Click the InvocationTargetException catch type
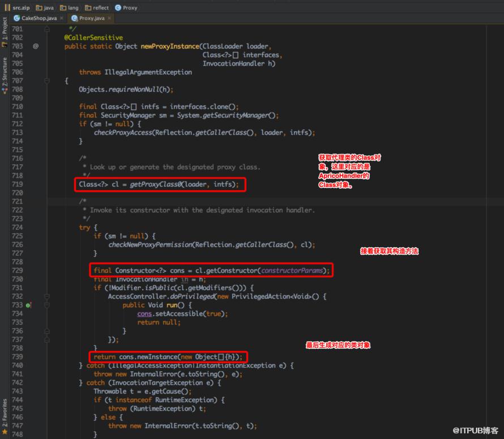The image size is (504, 439). pos(157,383)
